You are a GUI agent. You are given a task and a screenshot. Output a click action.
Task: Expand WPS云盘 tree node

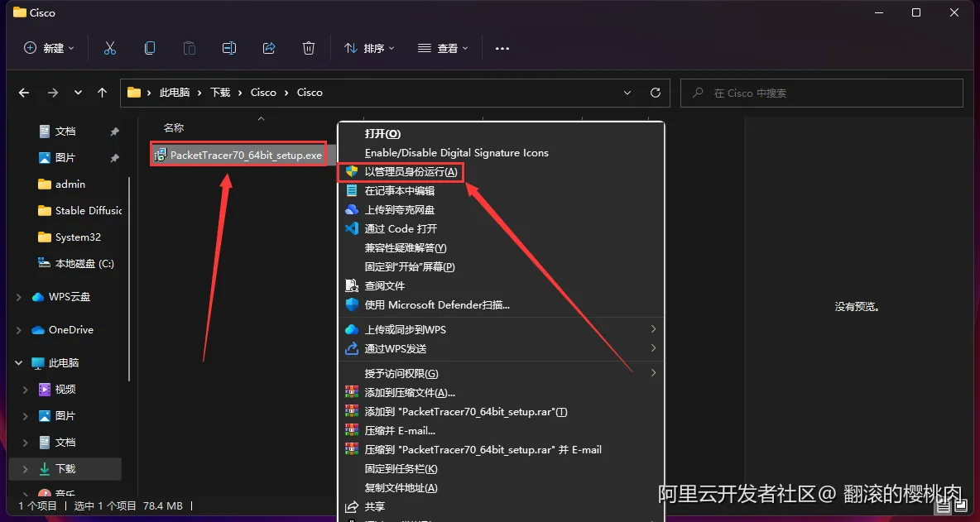(x=19, y=297)
